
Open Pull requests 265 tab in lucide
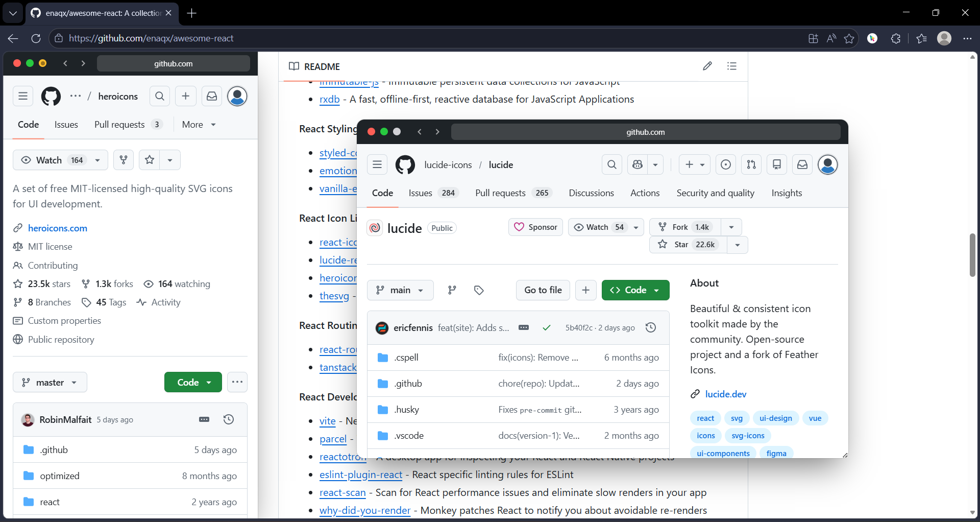point(513,193)
